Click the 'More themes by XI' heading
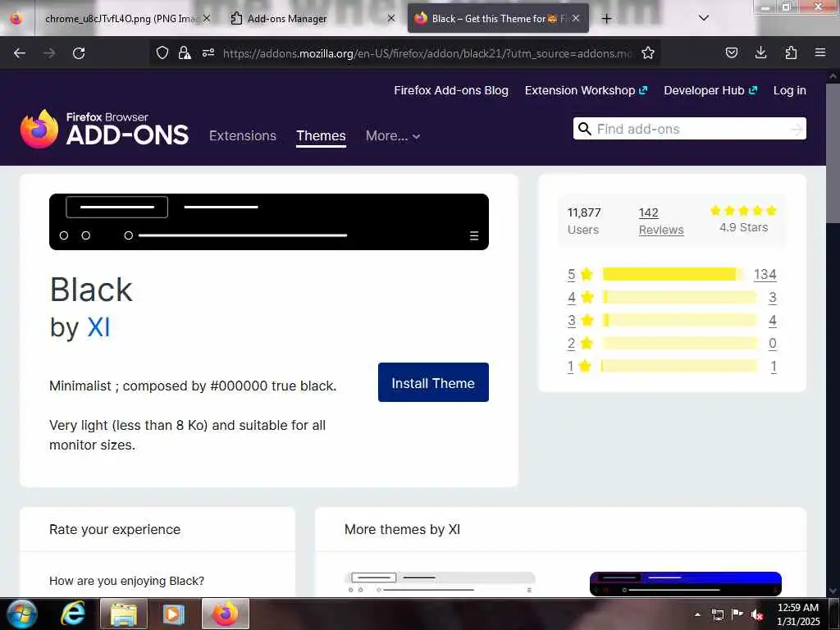The image size is (840, 630). point(402,529)
